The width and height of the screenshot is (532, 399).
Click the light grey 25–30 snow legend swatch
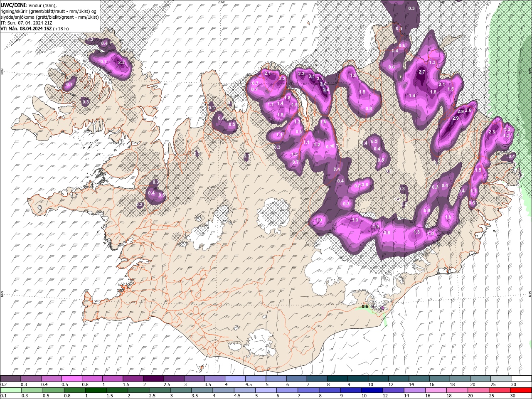(501, 379)
